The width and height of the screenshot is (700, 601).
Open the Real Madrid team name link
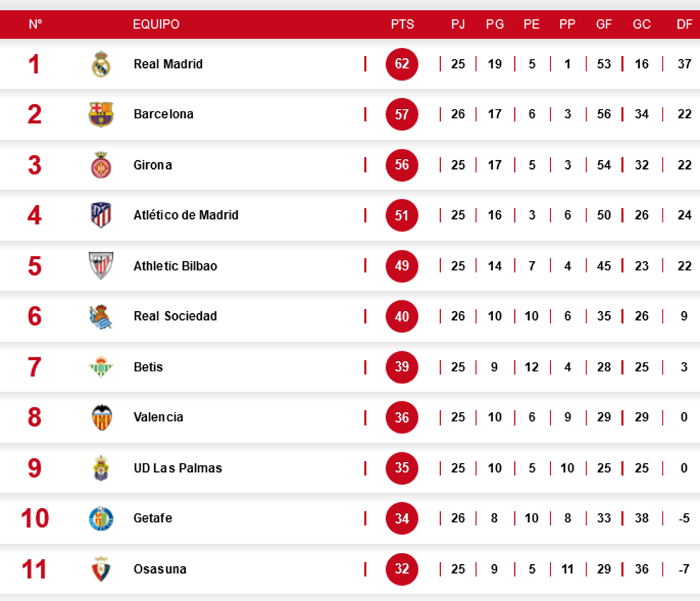coord(168,64)
